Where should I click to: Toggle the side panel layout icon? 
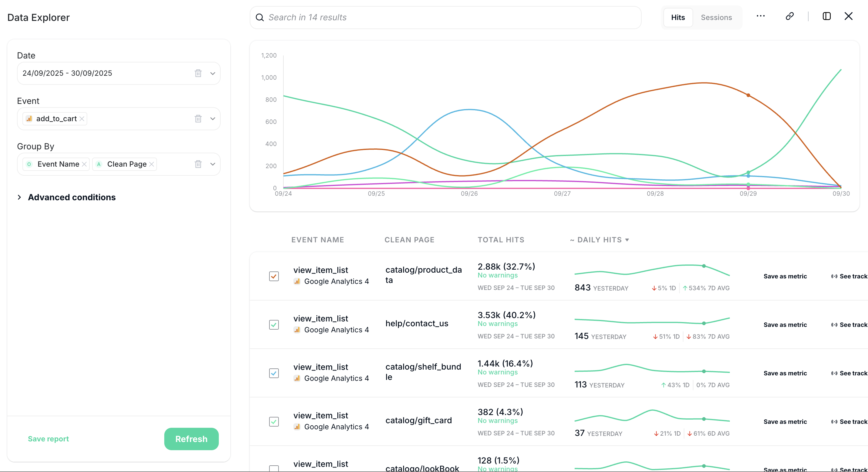click(826, 16)
